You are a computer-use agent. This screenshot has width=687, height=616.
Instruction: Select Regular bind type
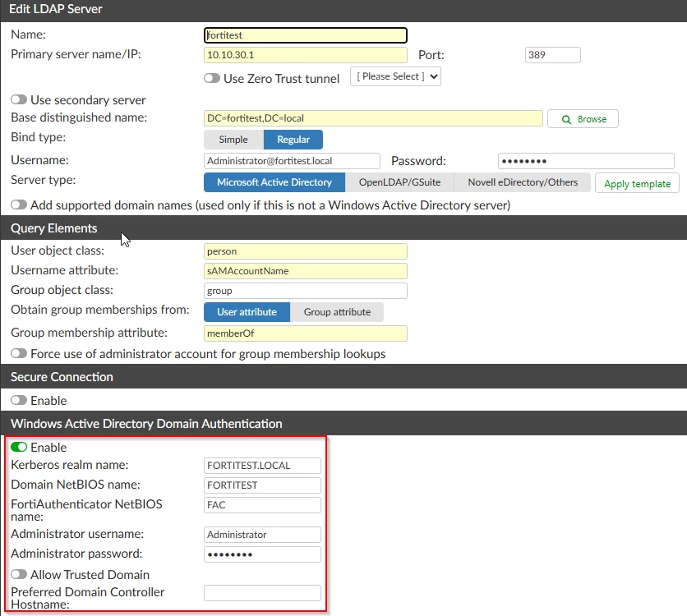tap(293, 140)
